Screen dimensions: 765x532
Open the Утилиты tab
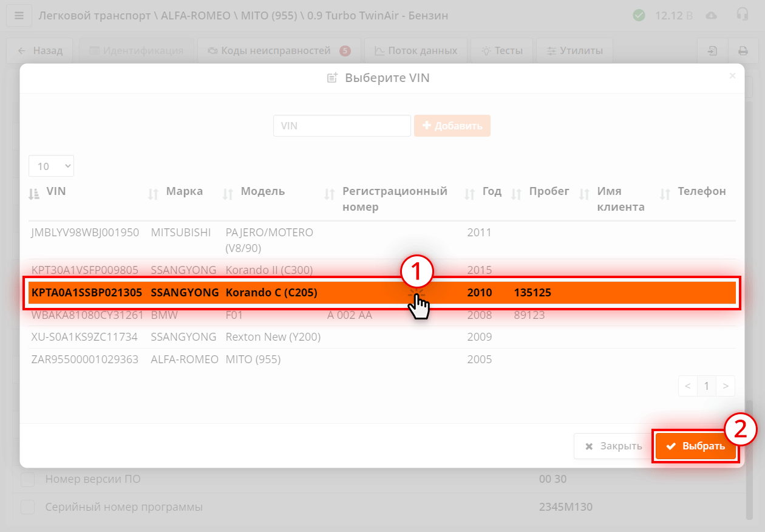[574, 51]
